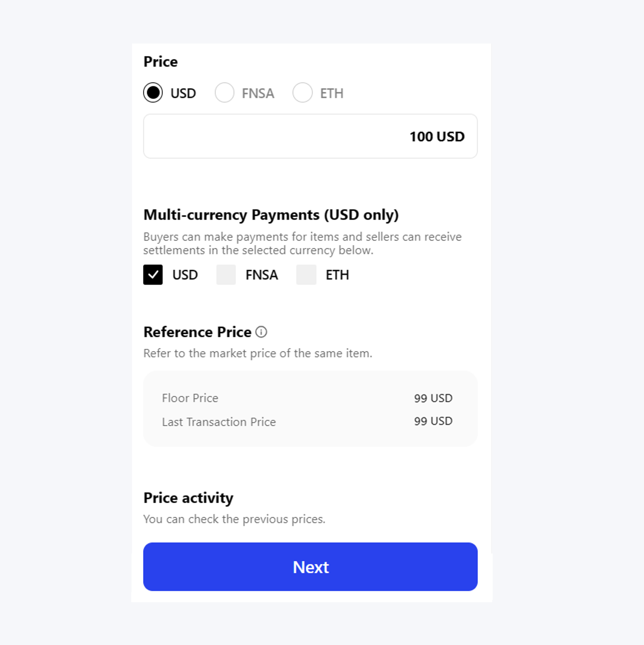Click the Price section heading

click(x=160, y=62)
